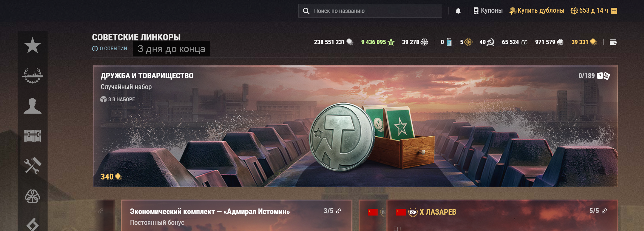The height and width of the screenshot is (231, 644).
Task: Open the wallet icon beside currencies
Action: (613, 42)
